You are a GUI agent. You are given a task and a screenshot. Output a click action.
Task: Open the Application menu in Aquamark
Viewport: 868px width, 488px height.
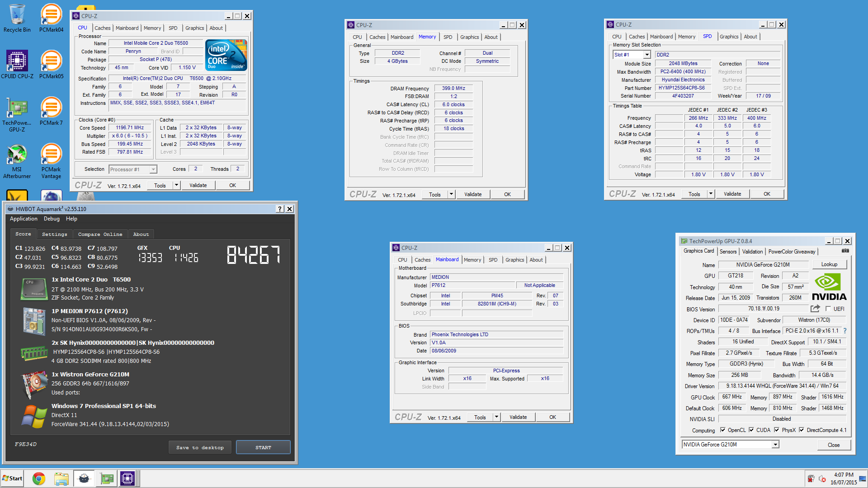point(24,219)
